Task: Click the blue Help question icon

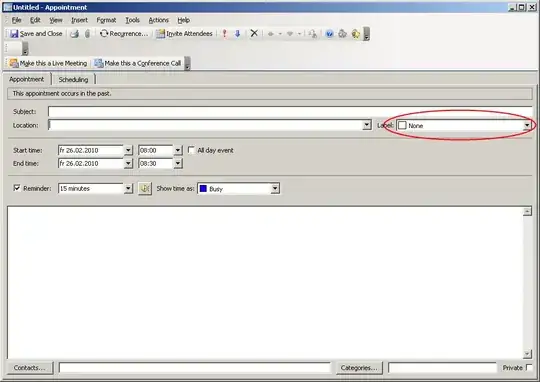Action: point(330,34)
